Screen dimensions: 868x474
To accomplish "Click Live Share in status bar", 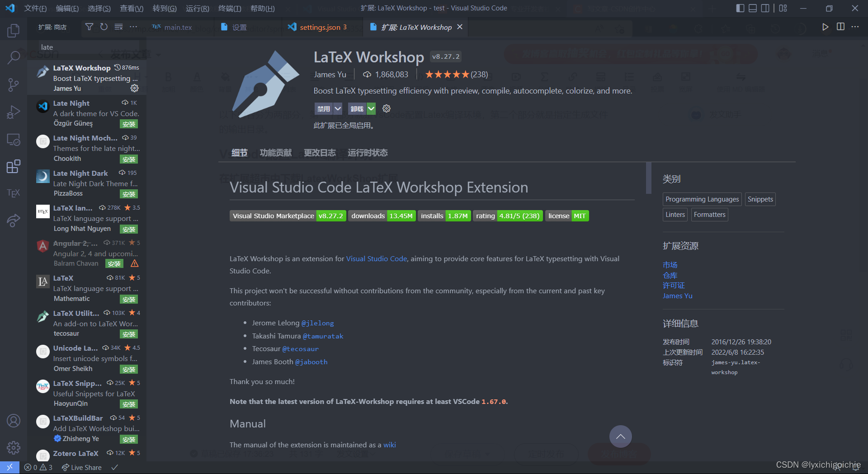I will pos(82,468).
